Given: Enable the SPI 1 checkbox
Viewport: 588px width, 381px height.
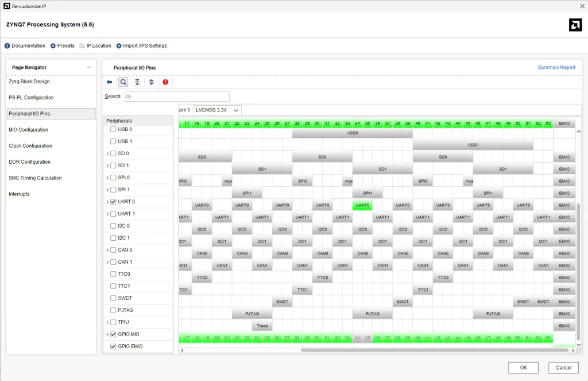Looking at the screenshot, I should tap(113, 190).
